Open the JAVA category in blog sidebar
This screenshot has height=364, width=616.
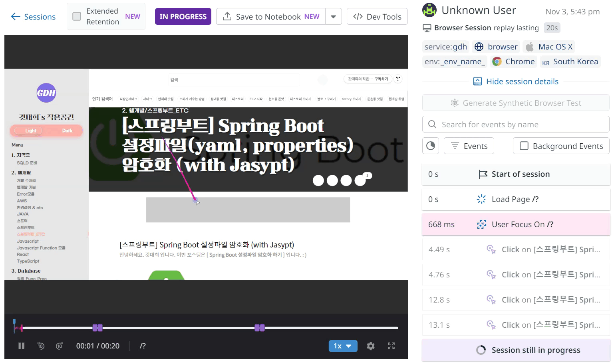[x=23, y=214]
